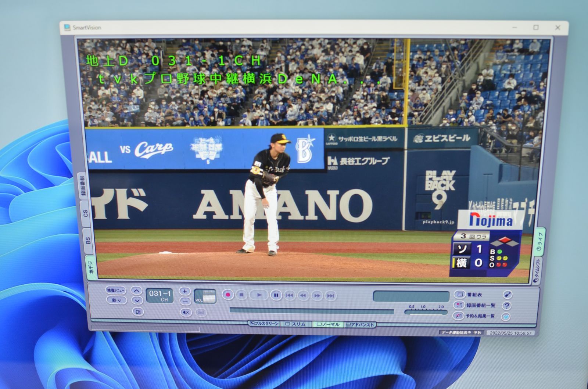Open the 録画番組一覧 recorded list
The image size is (588, 389).
point(475,305)
